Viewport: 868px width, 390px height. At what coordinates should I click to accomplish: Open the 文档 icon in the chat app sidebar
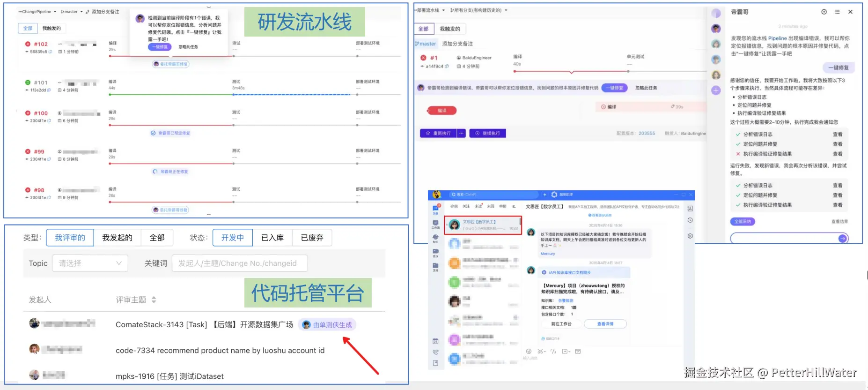(x=436, y=267)
